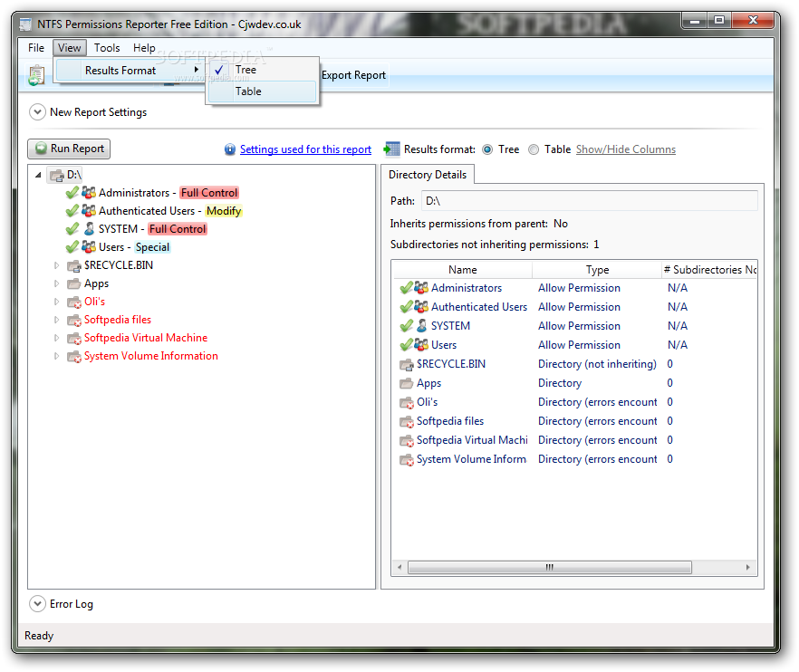Click Softpedia files error folder icon in tree

74,320
